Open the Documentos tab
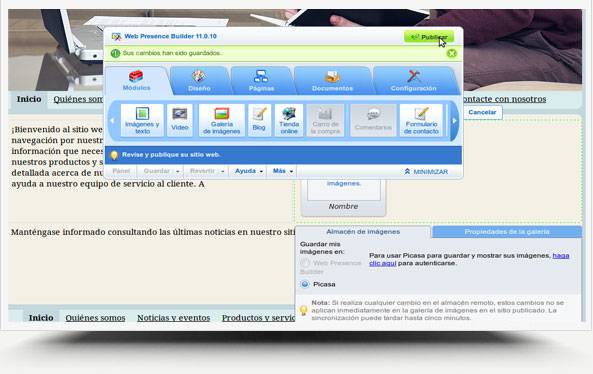This screenshot has height=374, width=593. point(332,81)
